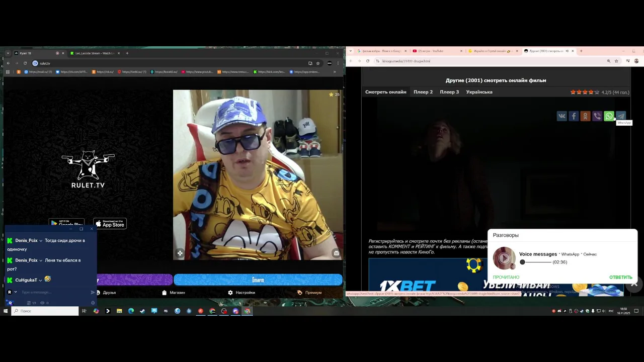Play the WhatsApp voice message
644x362 pixels.
pyautogui.click(x=504, y=258)
